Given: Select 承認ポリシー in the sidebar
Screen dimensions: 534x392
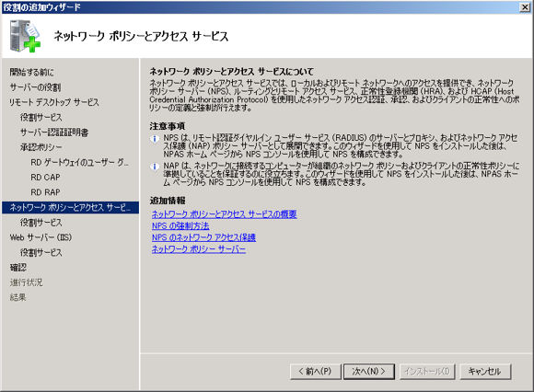Looking at the screenshot, I should pos(41,147).
